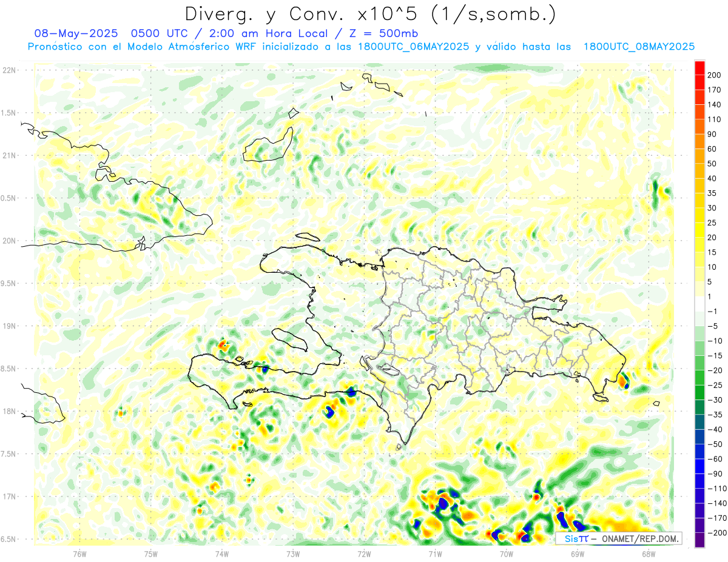Click the '-170' colorbar value
728x562 pixels.
pyautogui.click(x=717, y=518)
